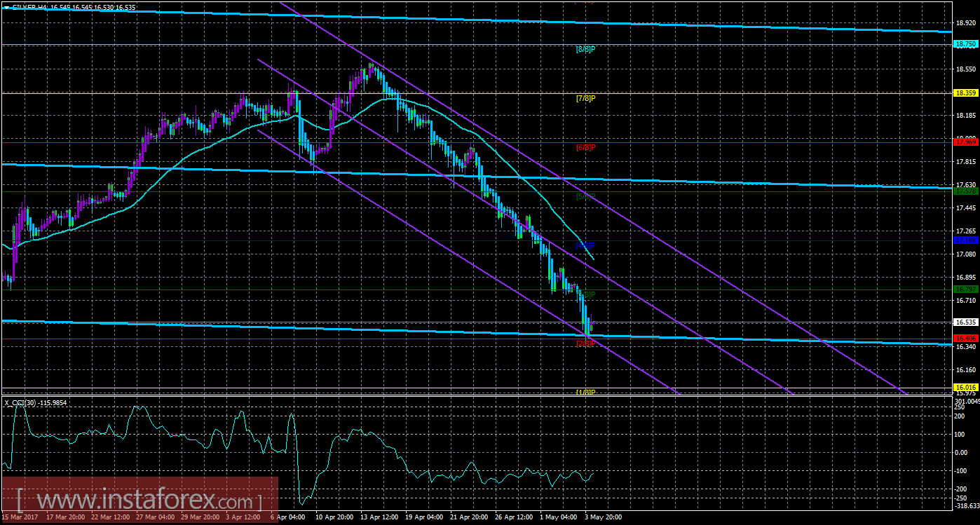Image resolution: width=980 pixels, height=525 pixels.
Task: Select the [8/8]P Murrey level label
Action: (585, 49)
